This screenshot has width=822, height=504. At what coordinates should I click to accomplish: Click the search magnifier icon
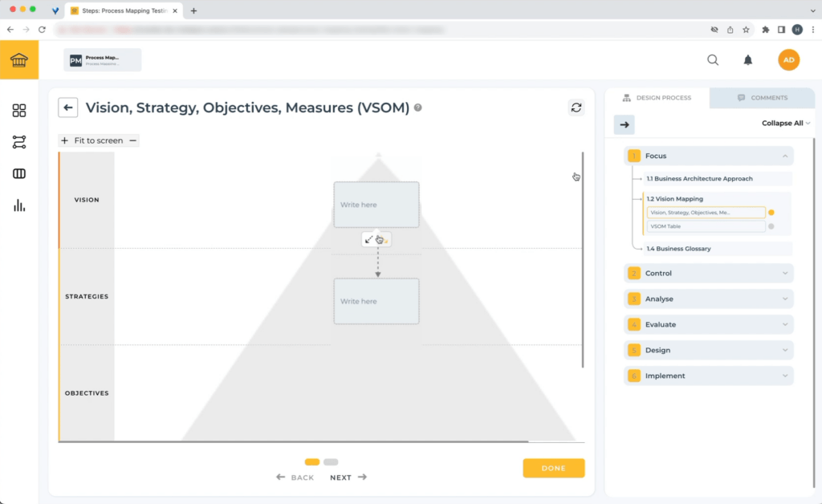click(x=713, y=60)
